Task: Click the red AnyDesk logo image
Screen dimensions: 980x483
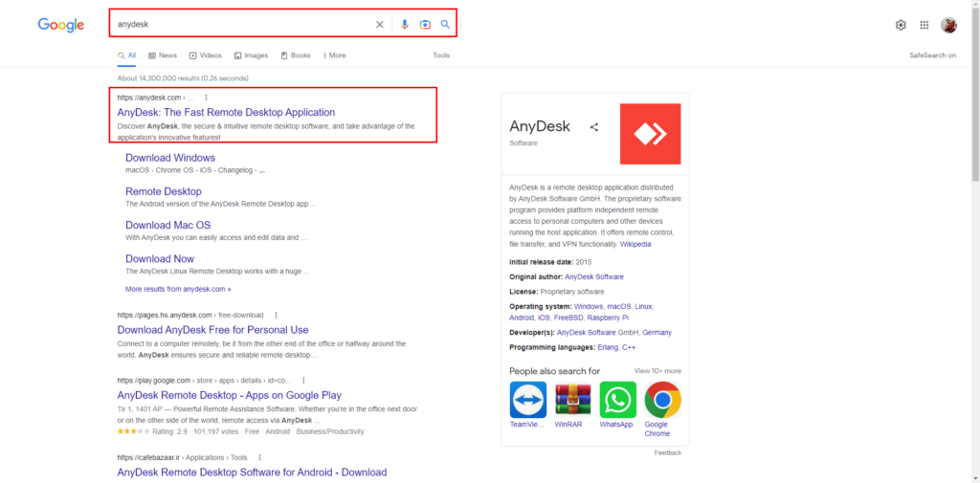Action: tap(650, 134)
